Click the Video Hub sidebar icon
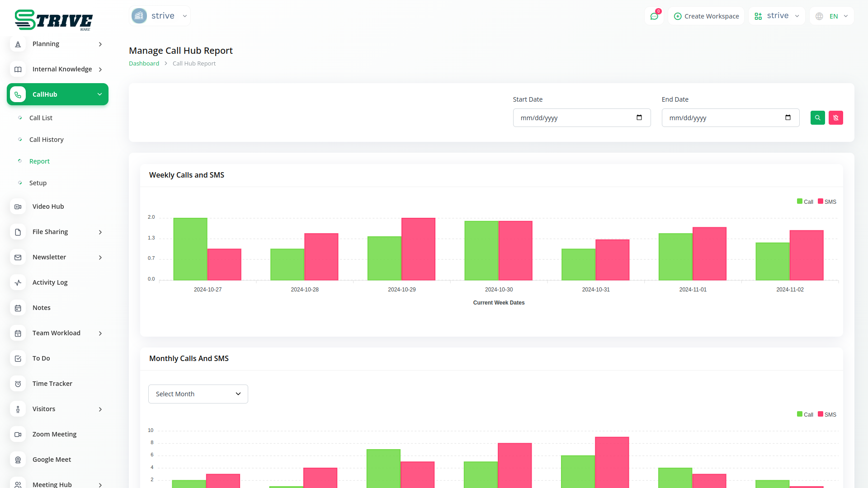 click(x=18, y=206)
